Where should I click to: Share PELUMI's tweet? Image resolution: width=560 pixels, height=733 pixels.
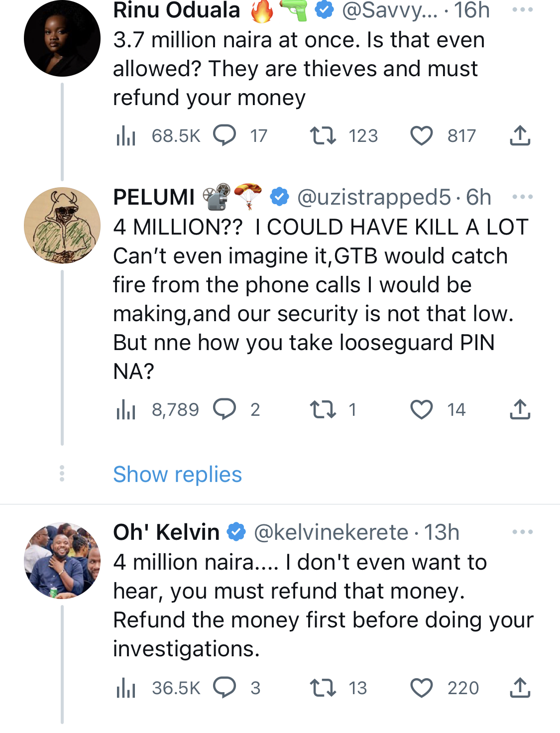520,409
